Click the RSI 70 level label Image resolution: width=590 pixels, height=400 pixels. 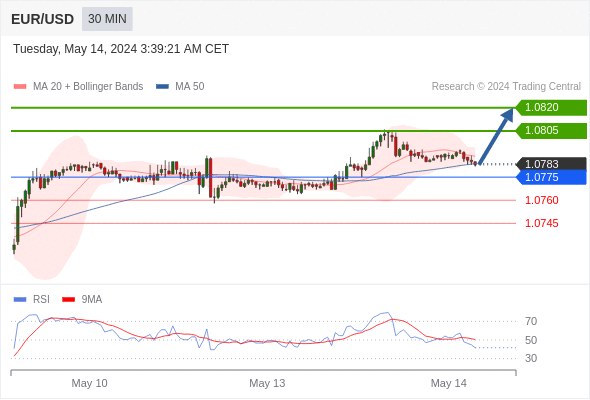pyautogui.click(x=531, y=321)
